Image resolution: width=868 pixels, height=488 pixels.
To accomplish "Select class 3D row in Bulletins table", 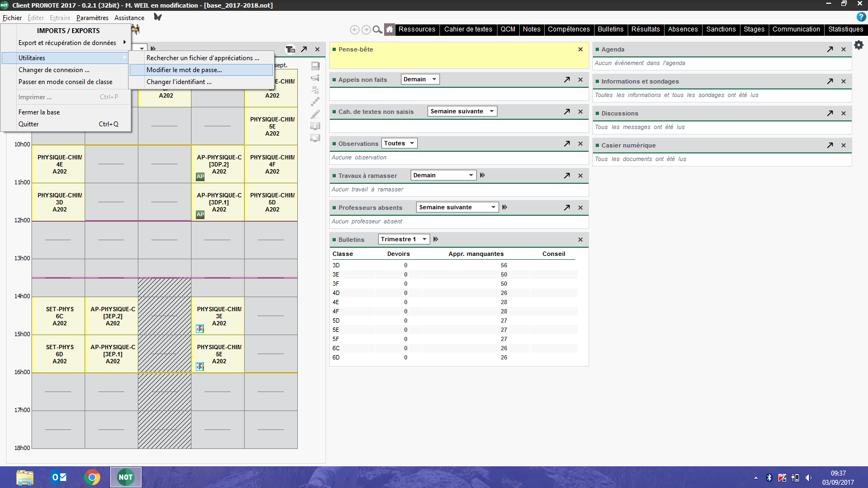I will [x=336, y=265].
